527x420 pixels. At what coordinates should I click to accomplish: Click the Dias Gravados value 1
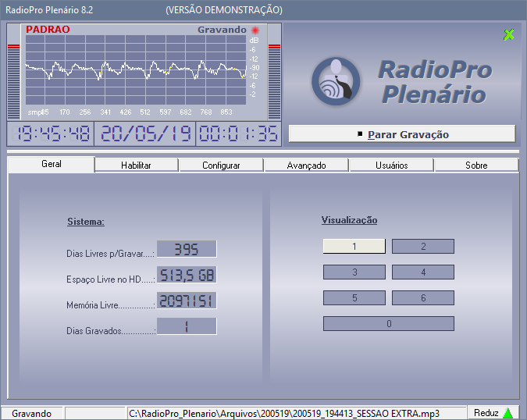187,326
